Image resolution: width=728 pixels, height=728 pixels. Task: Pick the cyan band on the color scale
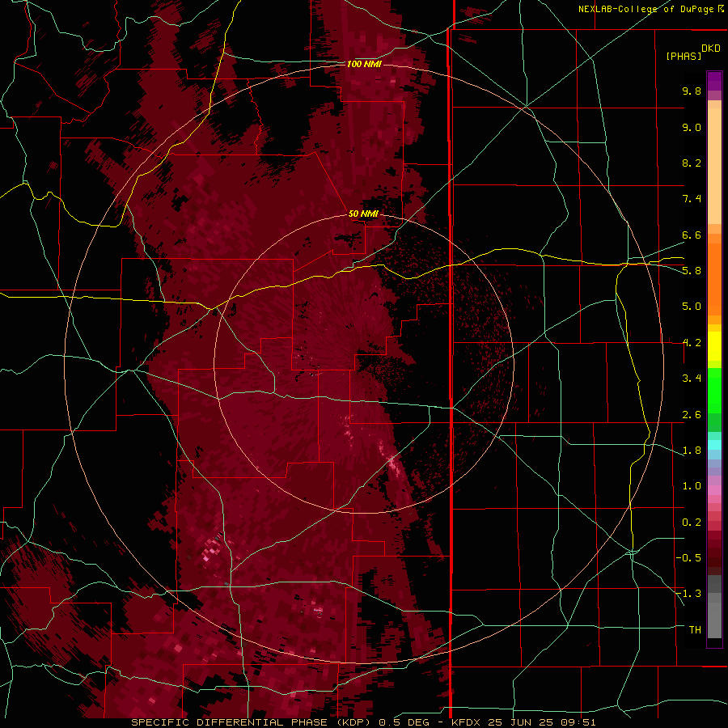point(714,445)
